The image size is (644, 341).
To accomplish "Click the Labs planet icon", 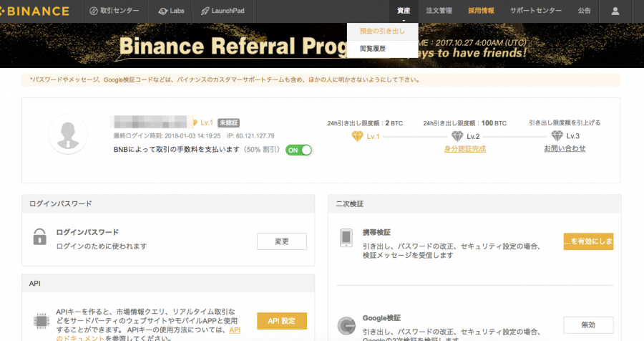I will 162,11.
